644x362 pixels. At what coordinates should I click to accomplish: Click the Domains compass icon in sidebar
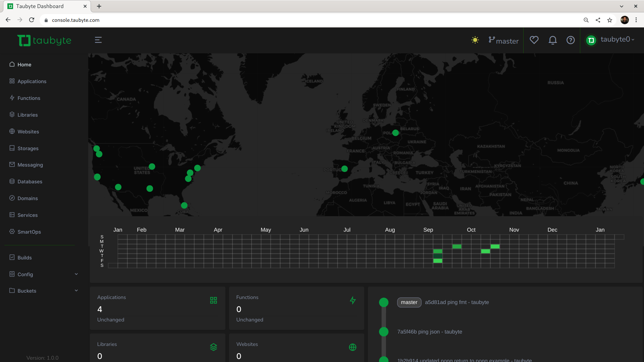(12, 198)
